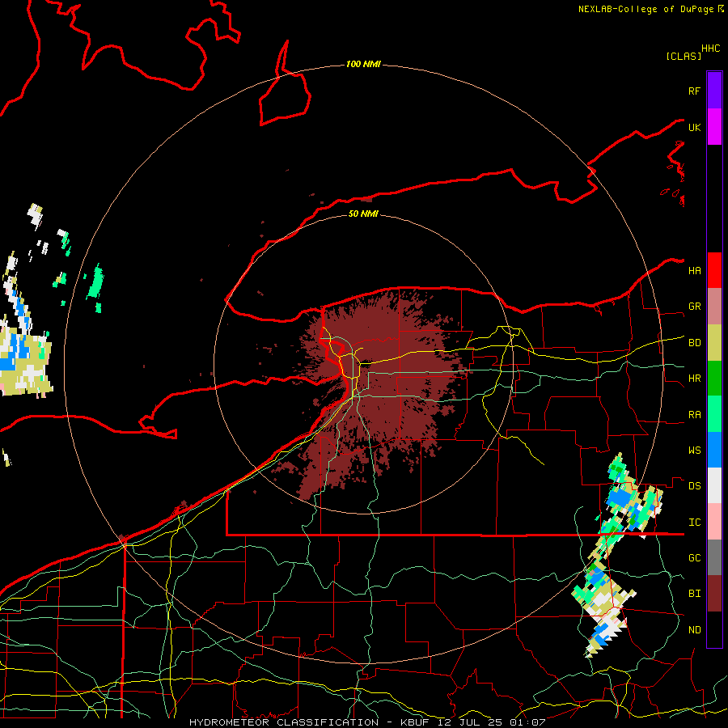Click the HHC product label

[x=710, y=49]
